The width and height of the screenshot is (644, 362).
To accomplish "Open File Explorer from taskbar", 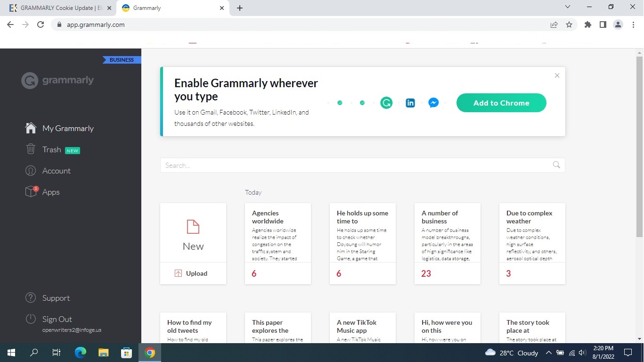I will (104, 353).
